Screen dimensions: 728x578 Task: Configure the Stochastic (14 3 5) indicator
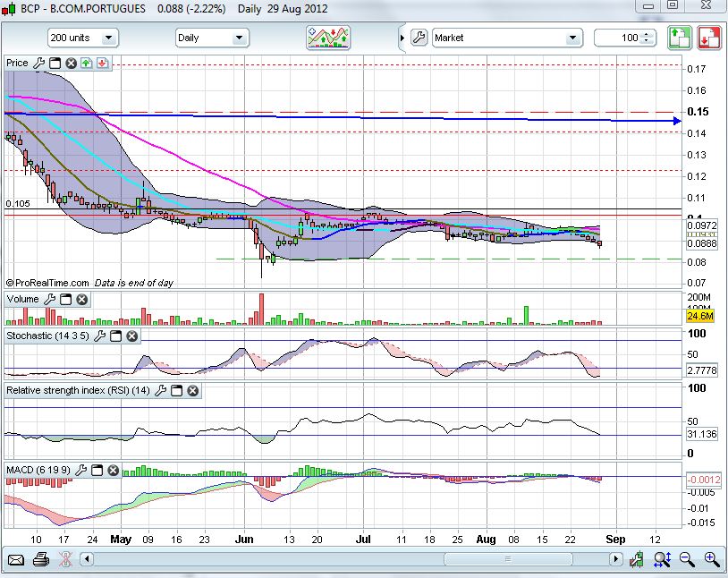click(x=100, y=336)
